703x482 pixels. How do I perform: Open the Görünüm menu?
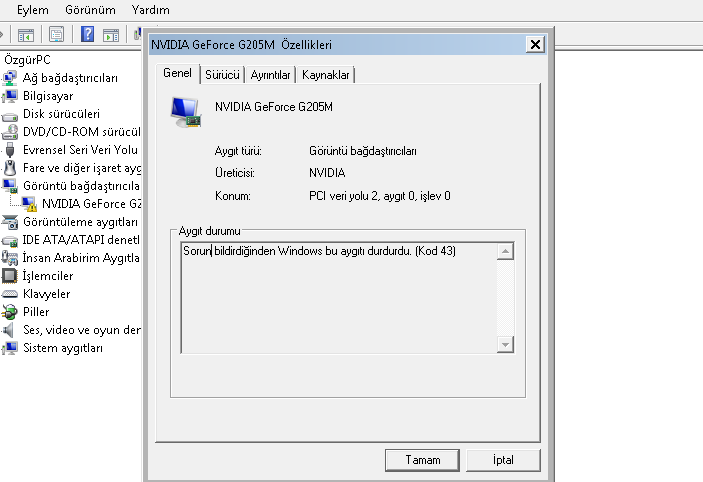[x=89, y=9]
